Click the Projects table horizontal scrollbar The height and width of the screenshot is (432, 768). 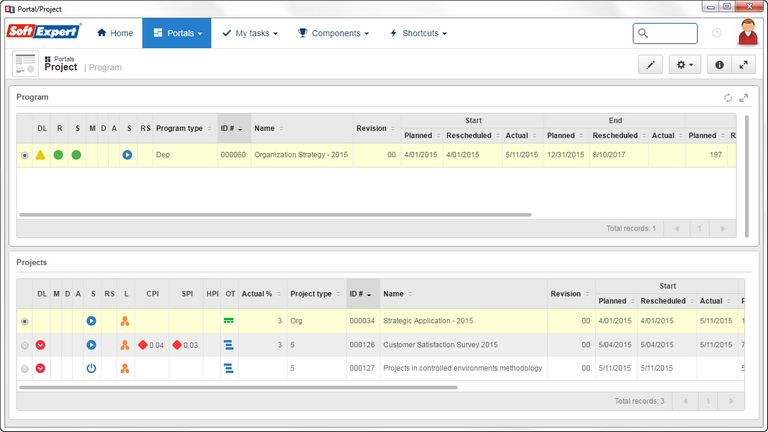coord(239,387)
